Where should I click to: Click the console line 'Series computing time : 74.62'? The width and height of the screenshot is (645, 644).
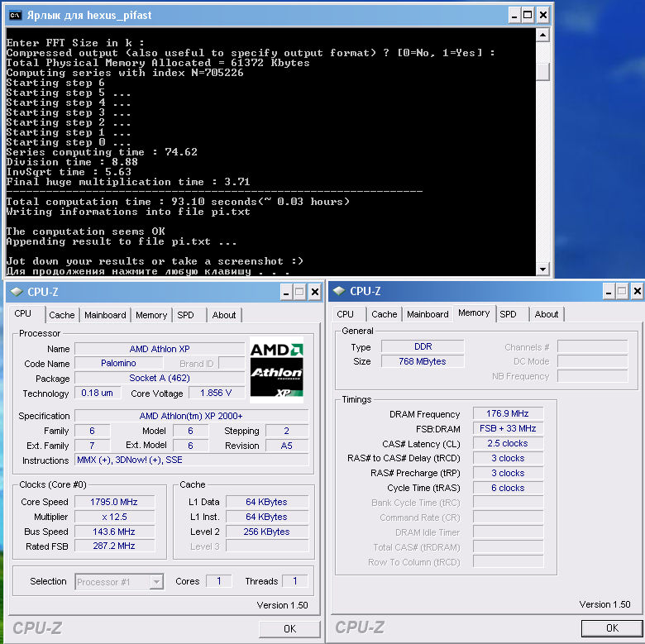click(x=102, y=152)
